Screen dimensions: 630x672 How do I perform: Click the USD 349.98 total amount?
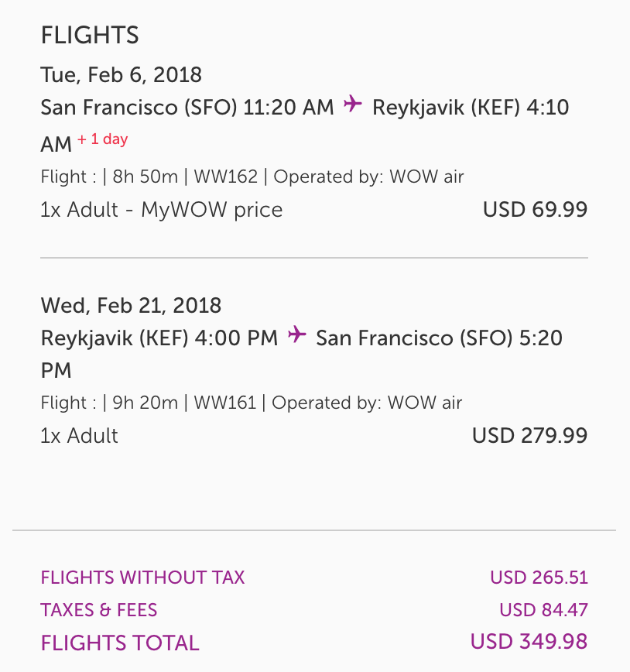click(x=529, y=642)
